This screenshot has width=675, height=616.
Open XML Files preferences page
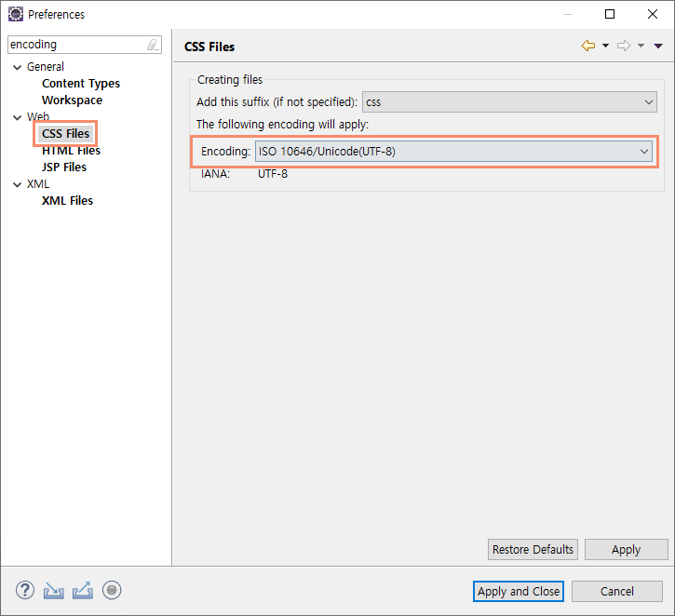pos(67,201)
